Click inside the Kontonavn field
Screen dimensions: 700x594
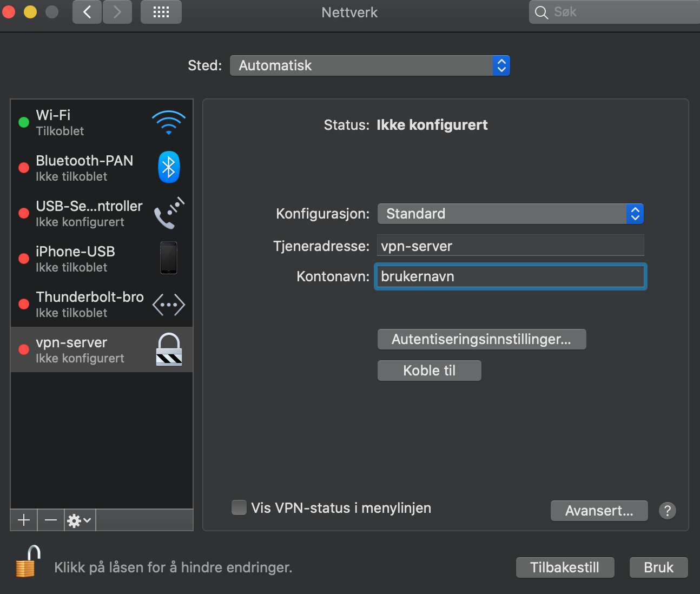(509, 276)
